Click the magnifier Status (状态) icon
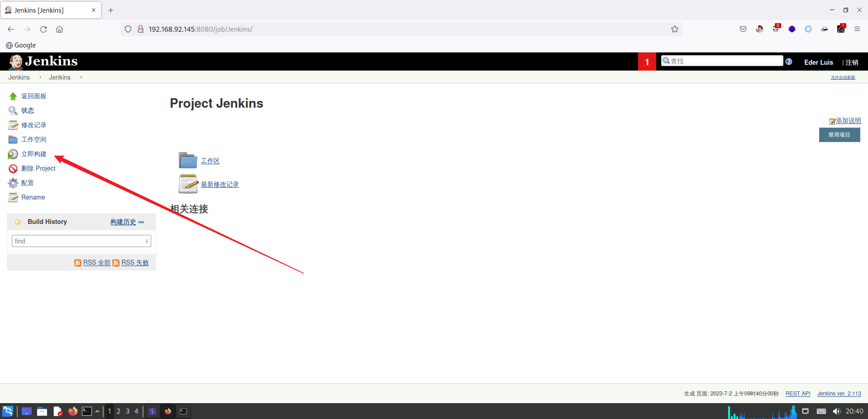868x419 pixels. [x=13, y=111]
